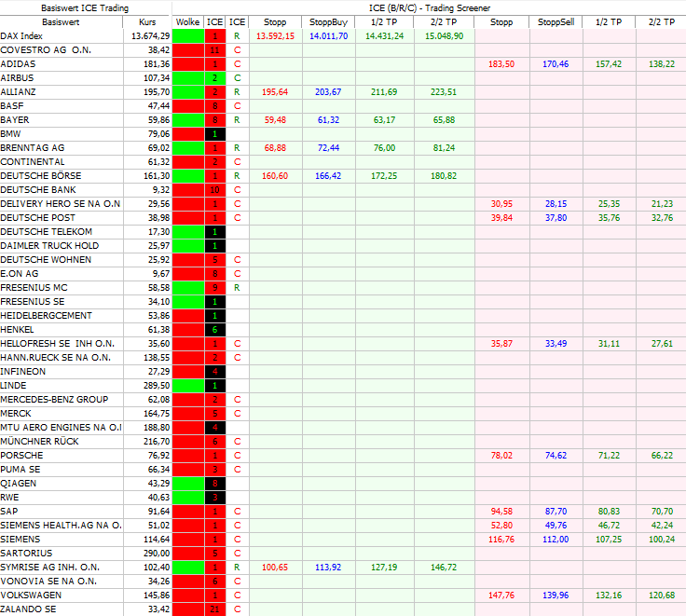686x616 pixels.
Task: Click SYMRISE StoppBuy value 113,92
Action: (328, 568)
